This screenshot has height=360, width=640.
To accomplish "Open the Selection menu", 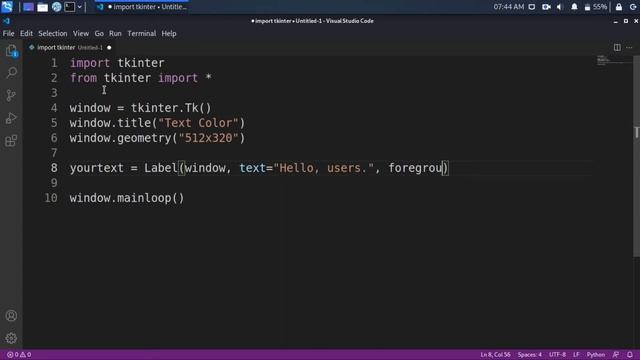I will [53, 33].
